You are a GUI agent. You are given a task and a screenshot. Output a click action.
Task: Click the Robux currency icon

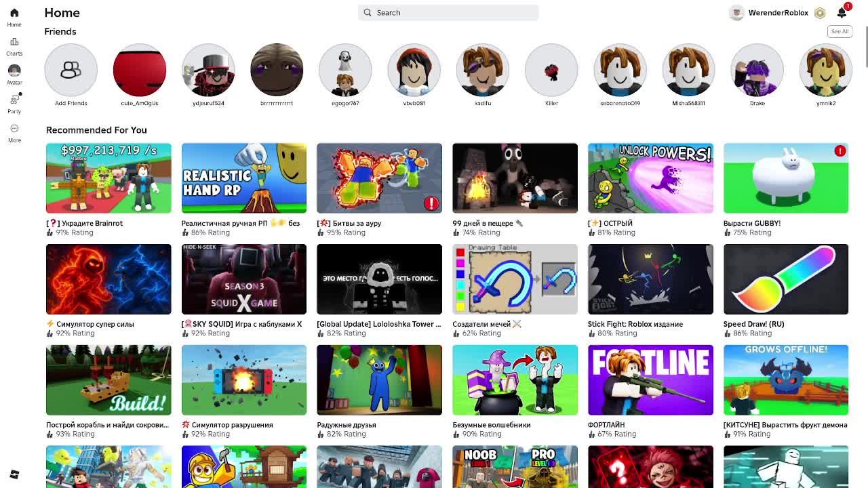tap(820, 13)
